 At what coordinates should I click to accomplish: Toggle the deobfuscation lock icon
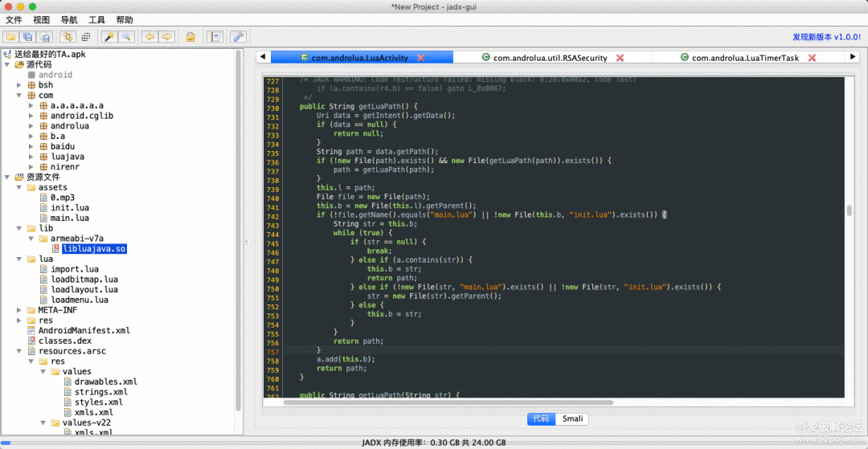190,37
